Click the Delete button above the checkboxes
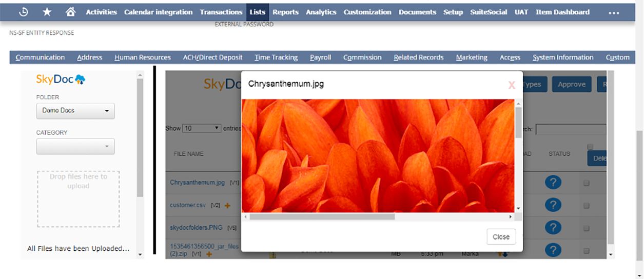 tap(597, 158)
